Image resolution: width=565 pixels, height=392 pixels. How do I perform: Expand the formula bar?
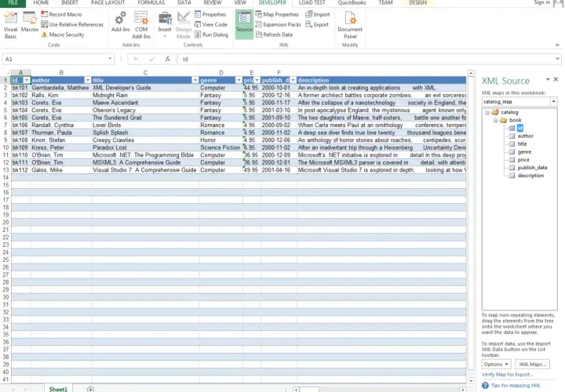pos(557,59)
